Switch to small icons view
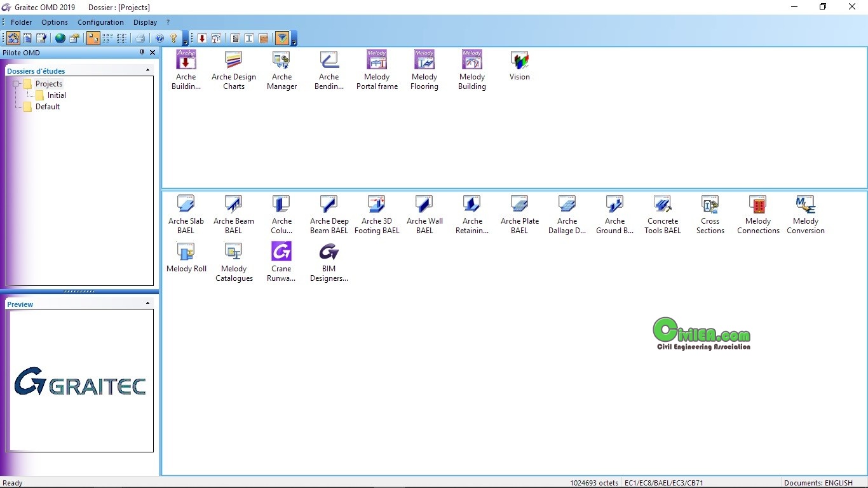This screenshot has height=488, width=868. pyautogui.click(x=107, y=38)
